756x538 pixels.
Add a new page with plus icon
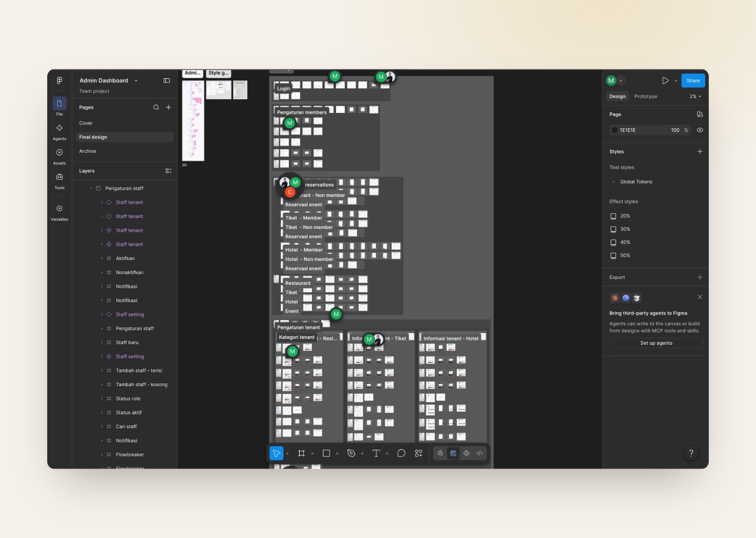tap(169, 107)
